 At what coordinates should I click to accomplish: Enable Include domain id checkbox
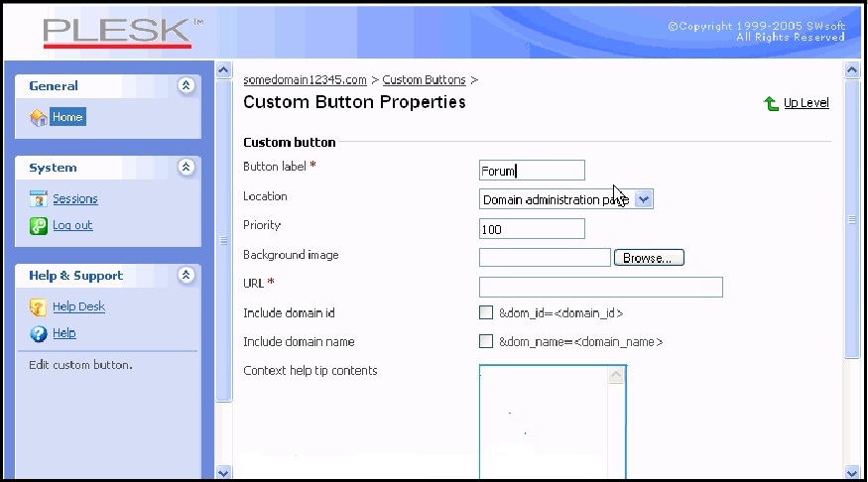click(x=486, y=312)
